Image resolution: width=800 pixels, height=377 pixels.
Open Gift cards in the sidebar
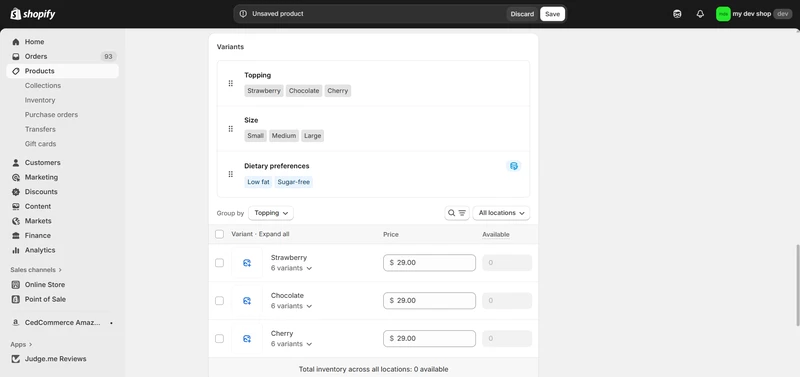click(x=40, y=144)
